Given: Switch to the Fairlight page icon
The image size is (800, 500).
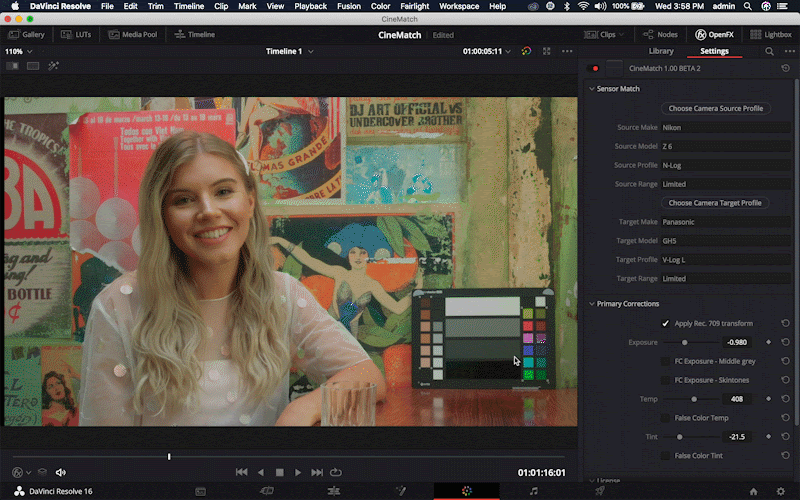Looking at the screenshot, I should point(533,491).
